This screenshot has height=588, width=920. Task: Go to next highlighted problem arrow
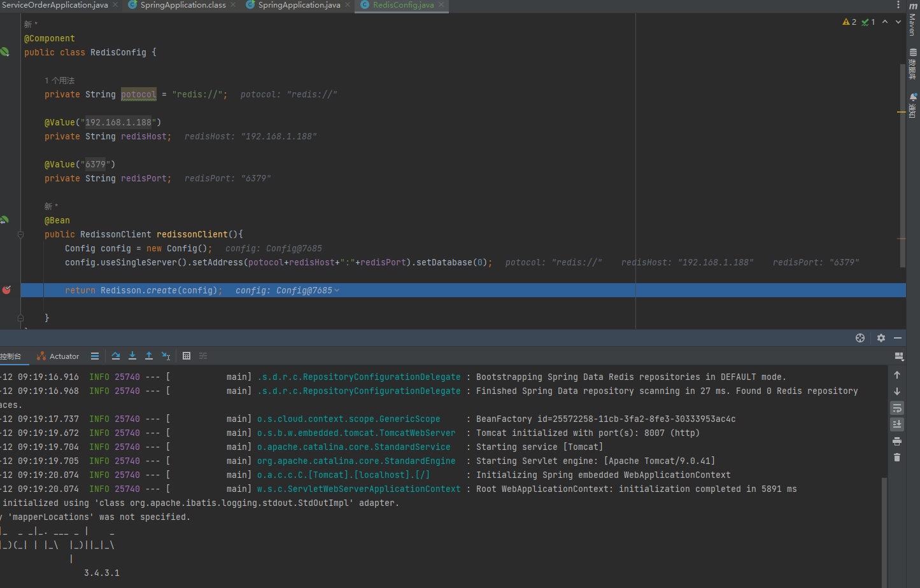coord(898,22)
